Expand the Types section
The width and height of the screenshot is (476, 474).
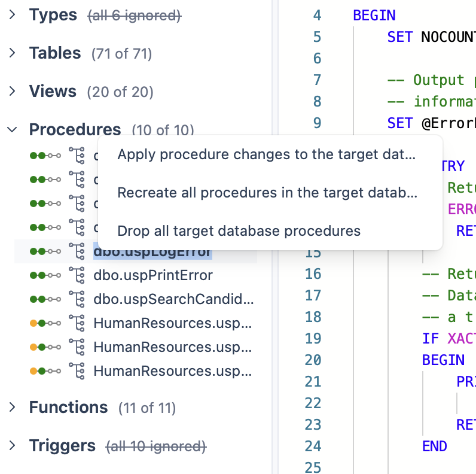(x=12, y=15)
